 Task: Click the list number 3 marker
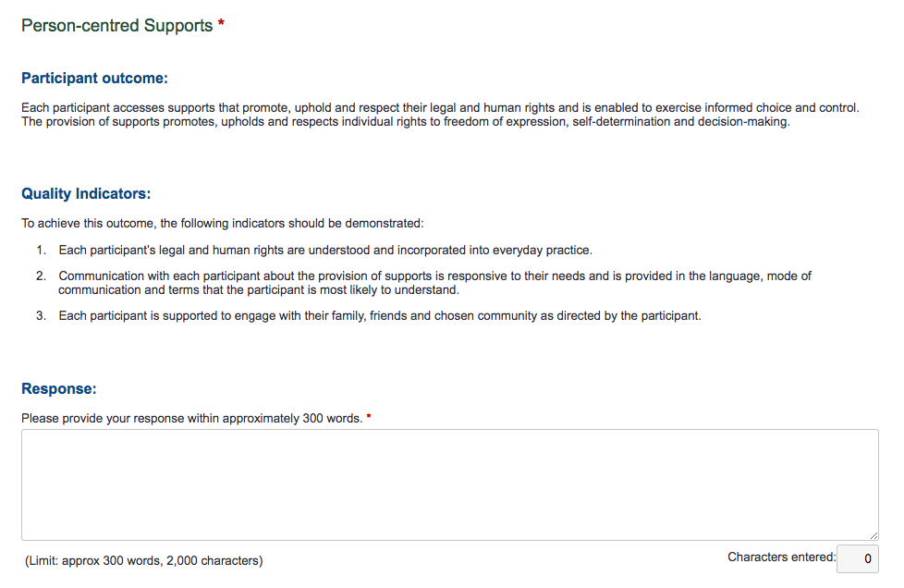coord(41,316)
